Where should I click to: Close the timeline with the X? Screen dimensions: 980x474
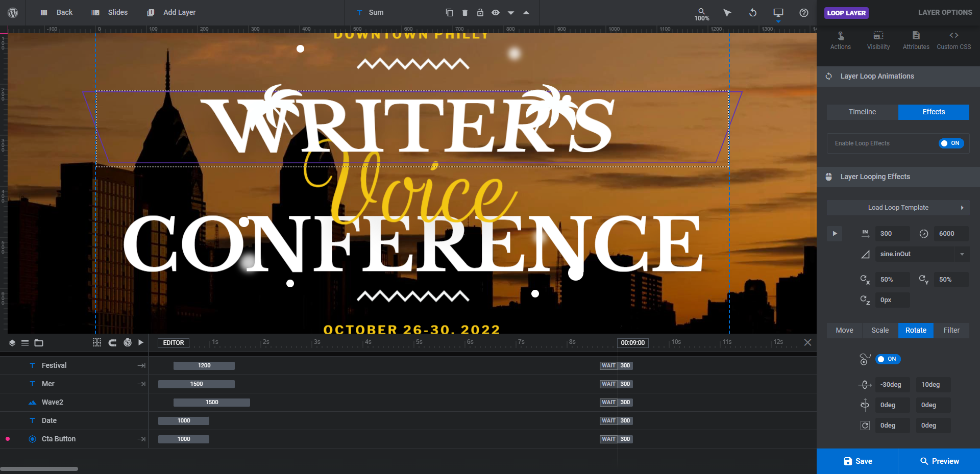(807, 342)
